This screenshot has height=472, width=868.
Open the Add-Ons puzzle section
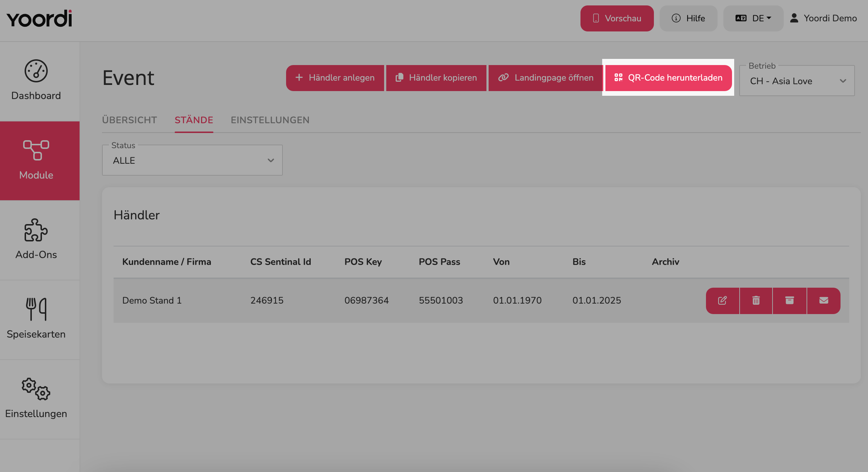36,240
